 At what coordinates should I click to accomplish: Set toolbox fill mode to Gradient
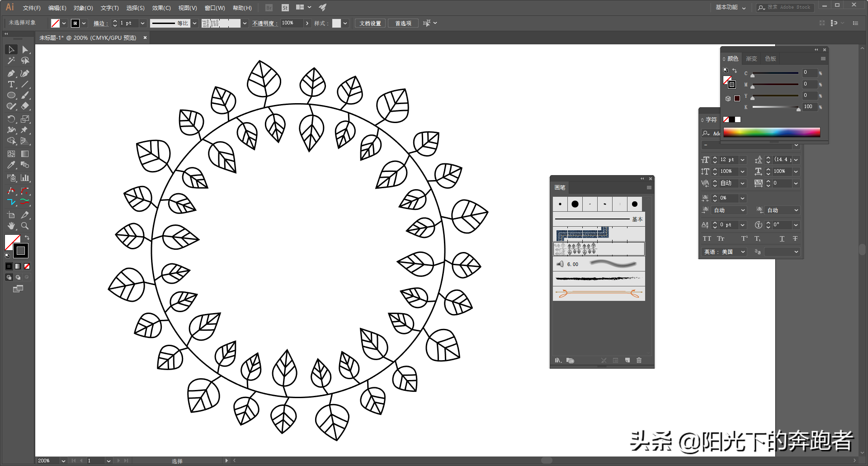point(18,266)
